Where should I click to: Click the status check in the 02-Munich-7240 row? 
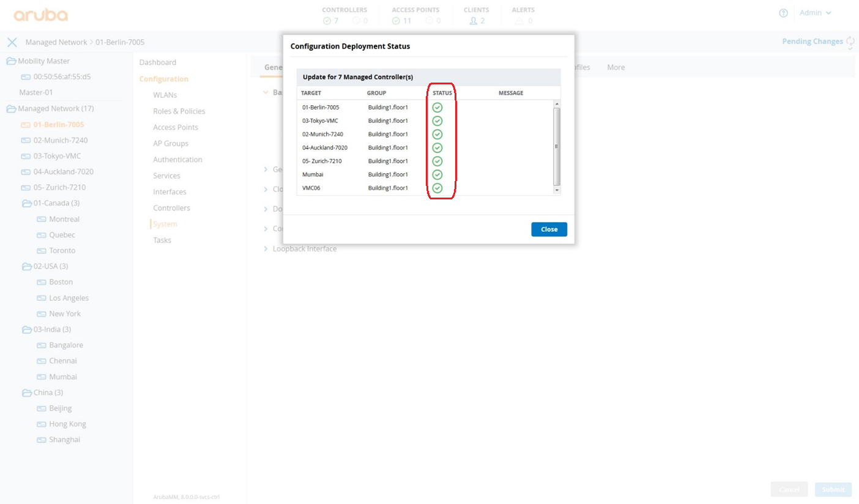[x=437, y=135]
